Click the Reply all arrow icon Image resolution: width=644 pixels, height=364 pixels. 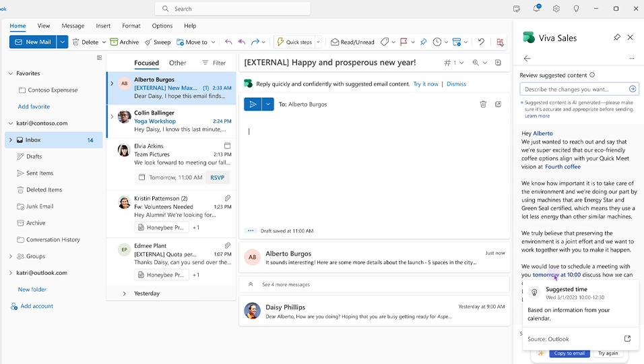point(242,42)
